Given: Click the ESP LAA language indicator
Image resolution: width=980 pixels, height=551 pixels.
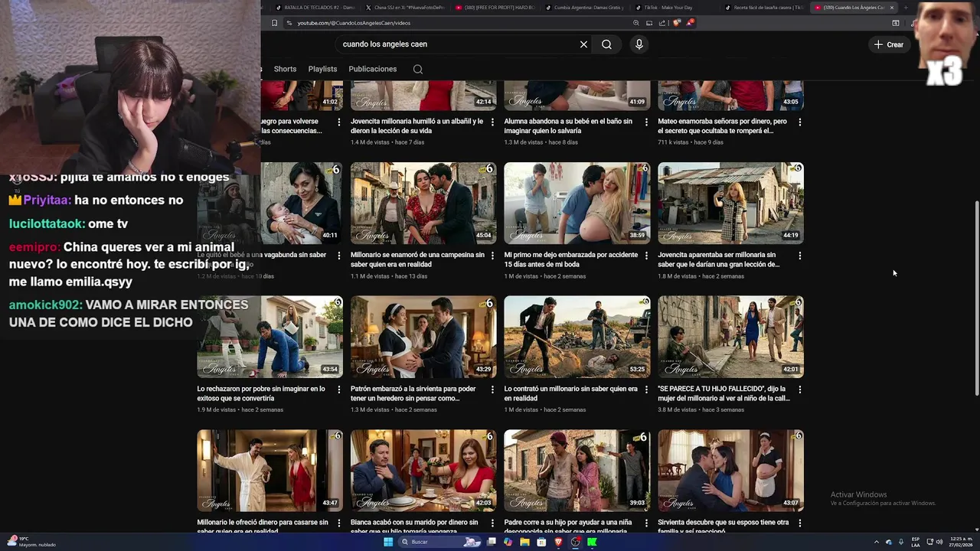Looking at the screenshot, I should pyautogui.click(x=916, y=542).
